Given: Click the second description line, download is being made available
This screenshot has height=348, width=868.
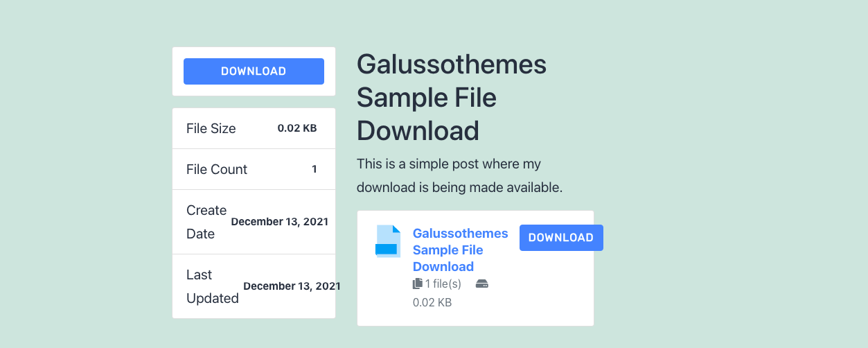Looking at the screenshot, I should [460, 187].
